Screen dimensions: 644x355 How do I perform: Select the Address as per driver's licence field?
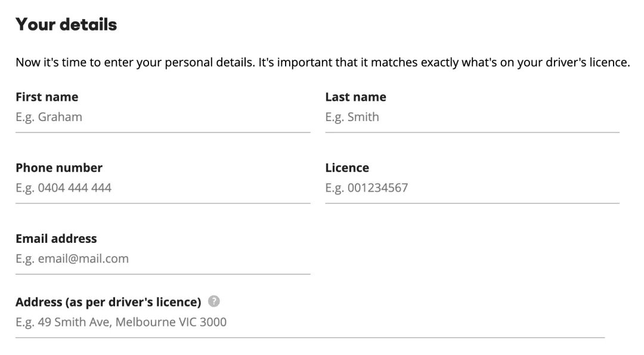(x=310, y=323)
